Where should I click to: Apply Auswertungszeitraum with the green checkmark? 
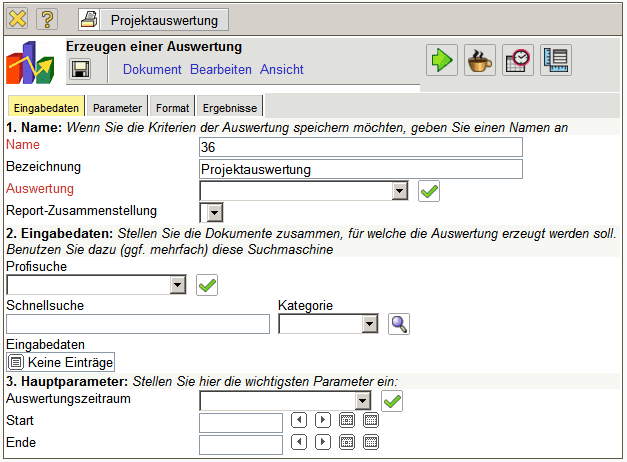(x=393, y=401)
